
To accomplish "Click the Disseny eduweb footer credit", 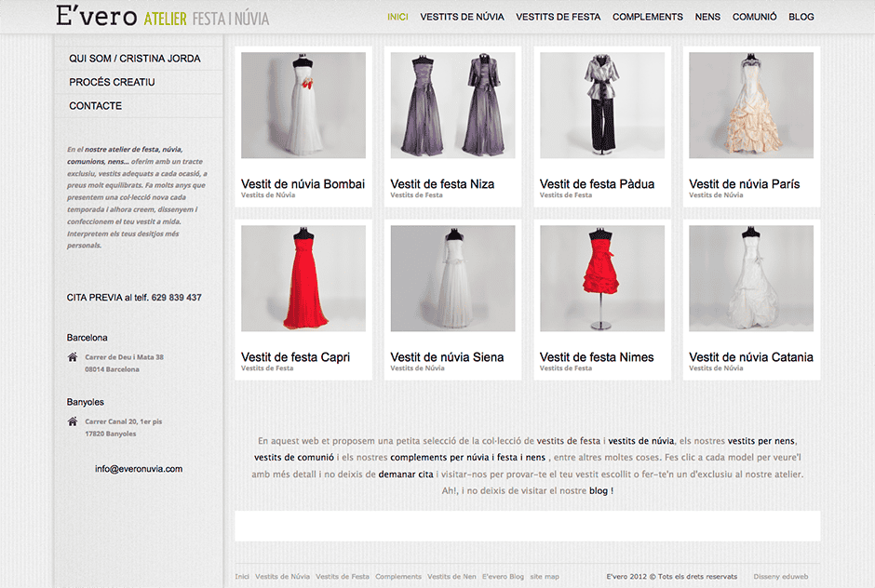I will 780,577.
